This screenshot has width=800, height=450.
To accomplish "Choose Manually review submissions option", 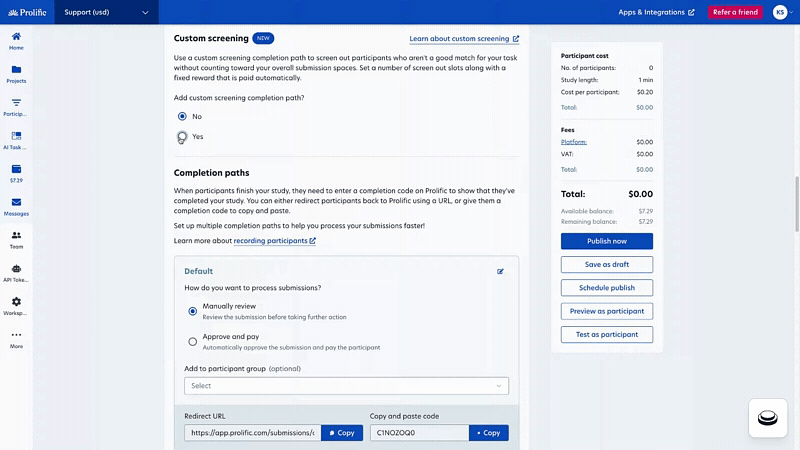I will [x=192, y=311].
